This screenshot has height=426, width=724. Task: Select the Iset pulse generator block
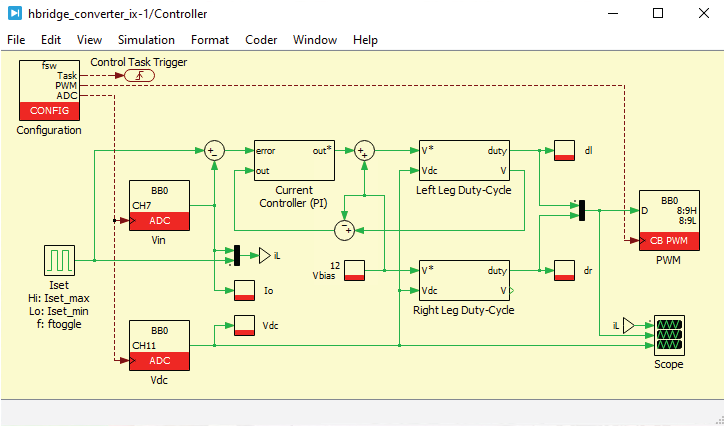pos(59,260)
